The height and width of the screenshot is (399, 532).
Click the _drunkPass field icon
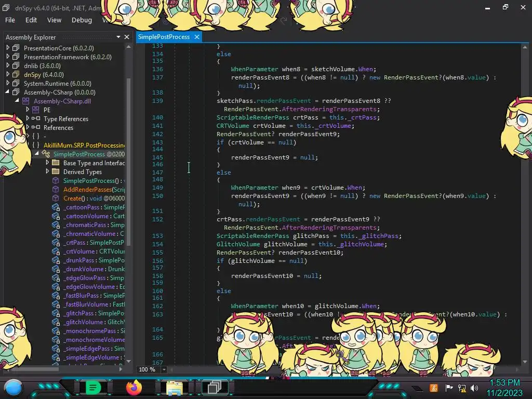coord(56,260)
